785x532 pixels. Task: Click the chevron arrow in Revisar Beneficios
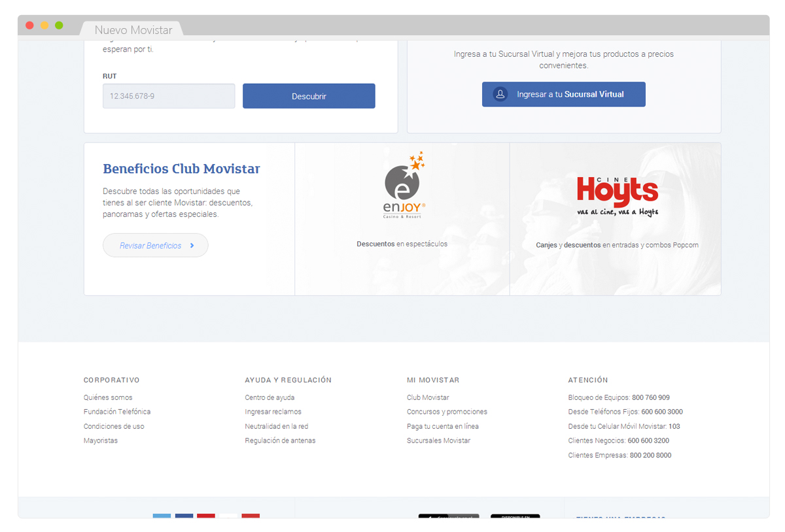[192, 246]
